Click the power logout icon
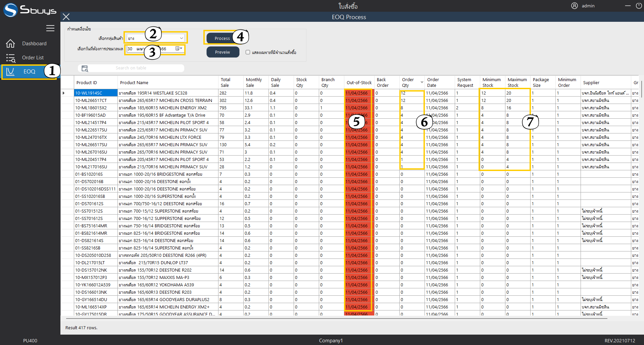This screenshot has width=644, height=345. click(x=639, y=6)
